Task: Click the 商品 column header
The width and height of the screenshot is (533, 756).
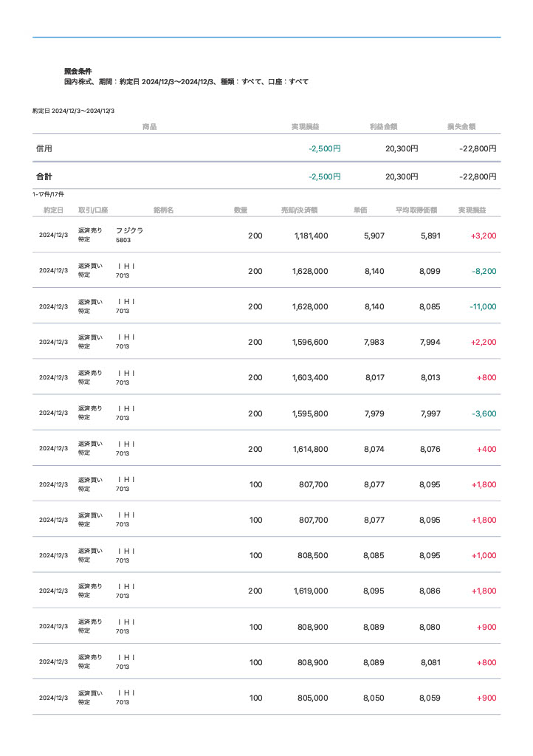Action: 149,127
